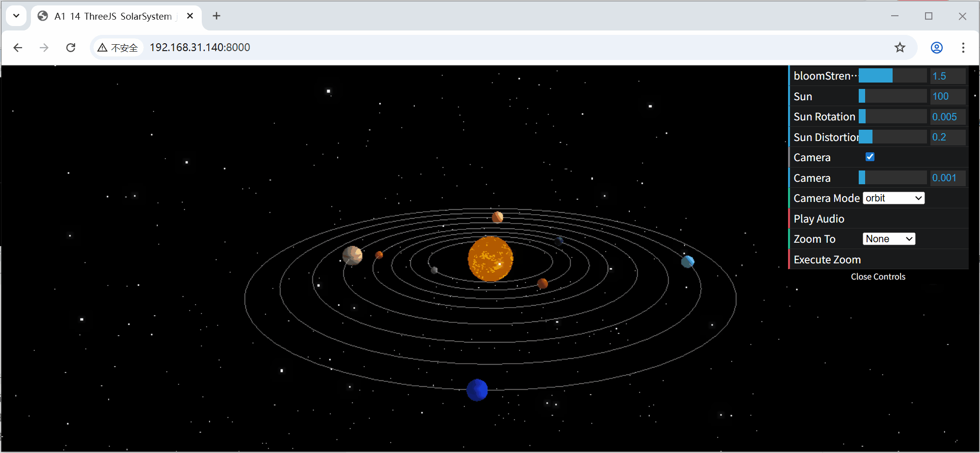Click the Sun Rotation value 0.005
The width and height of the screenshot is (980, 453).
click(948, 117)
